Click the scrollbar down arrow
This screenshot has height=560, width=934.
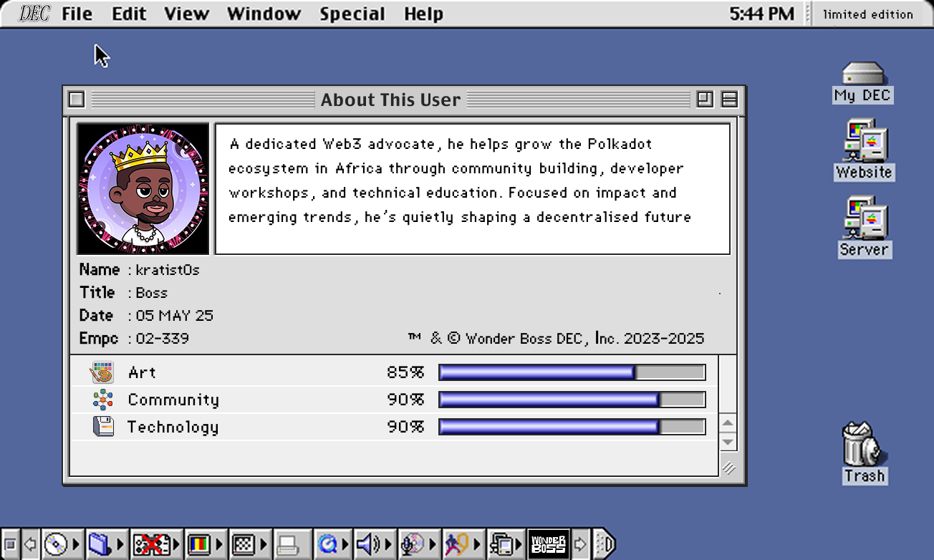(728, 442)
